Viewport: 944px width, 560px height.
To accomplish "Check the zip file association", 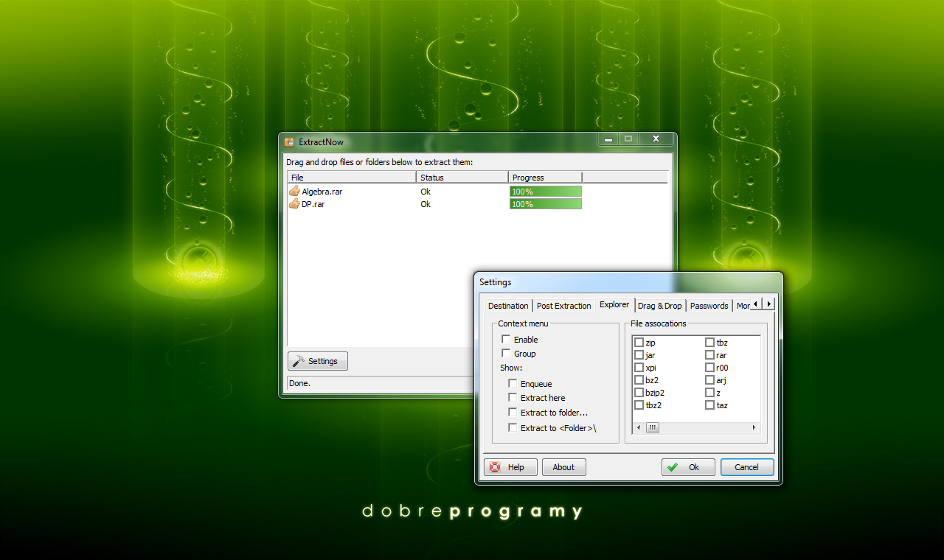I will click(639, 343).
